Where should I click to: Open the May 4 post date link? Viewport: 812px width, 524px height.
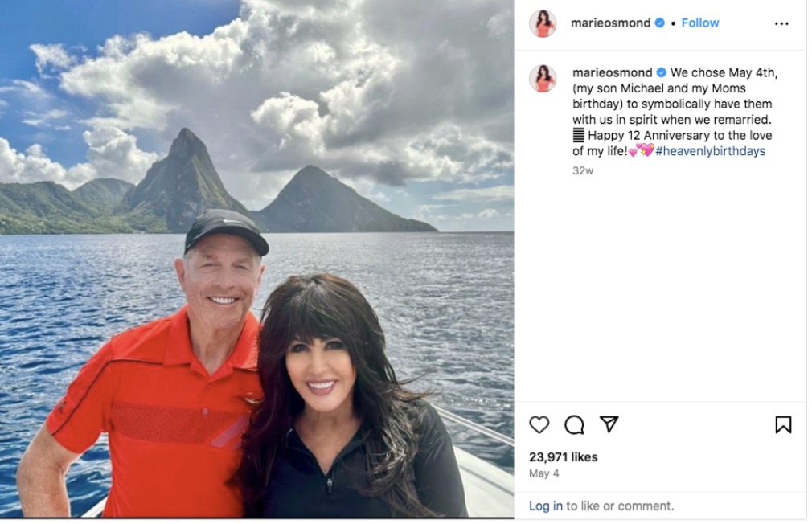[x=543, y=473]
